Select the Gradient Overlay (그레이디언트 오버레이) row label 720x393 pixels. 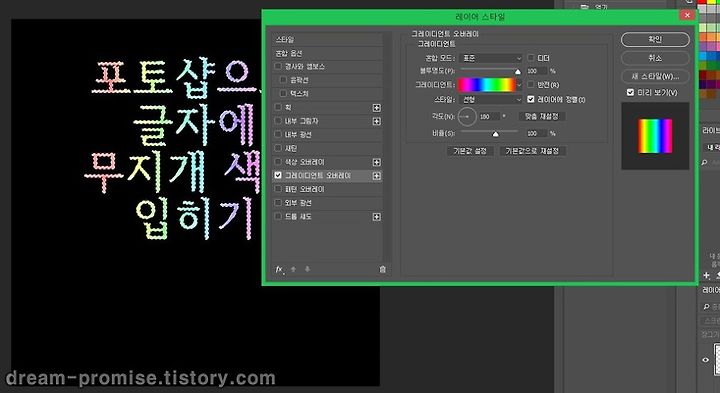(318, 176)
